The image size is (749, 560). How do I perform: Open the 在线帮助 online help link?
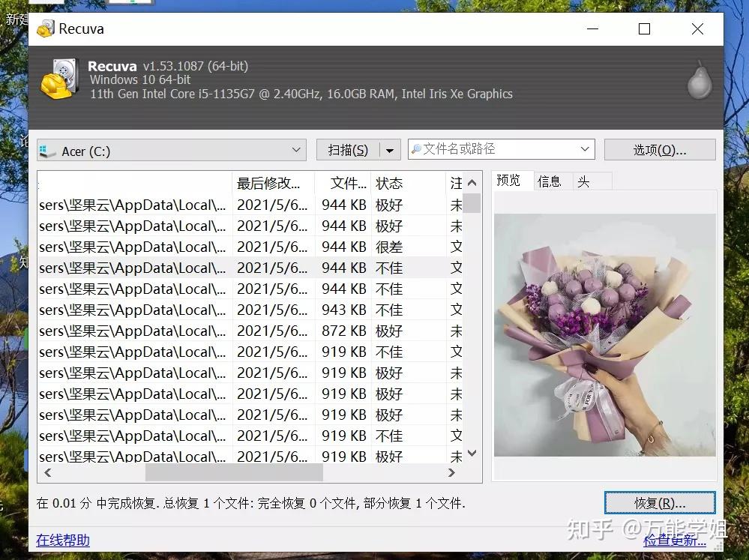(x=63, y=540)
